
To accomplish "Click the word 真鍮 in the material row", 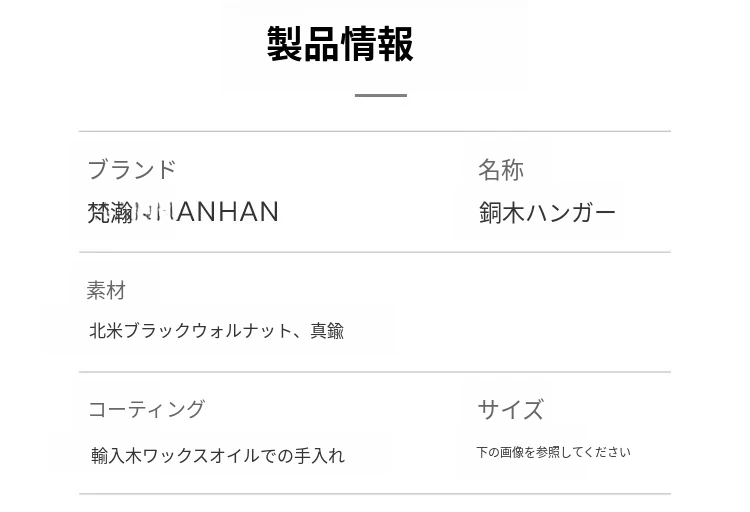I will 327,331.
